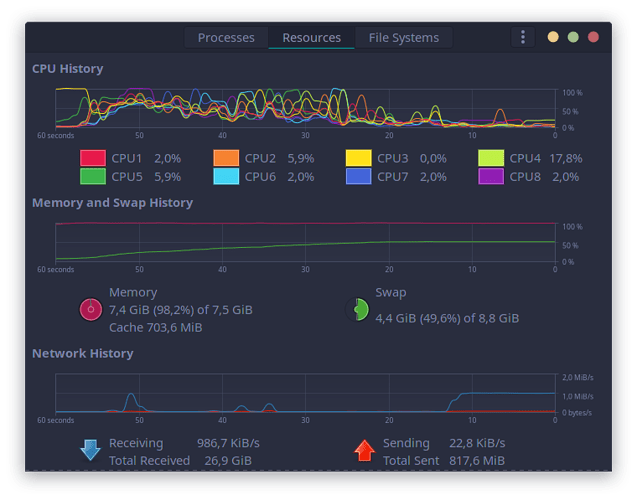Close the window with red button
The image size is (636, 500).
pyautogui.click(x=593, y=37)
